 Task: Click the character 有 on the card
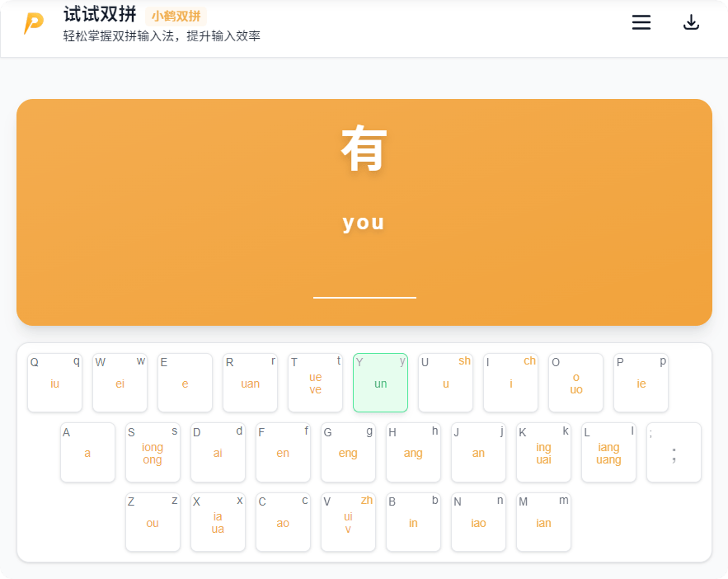click(x=364, y=148)
